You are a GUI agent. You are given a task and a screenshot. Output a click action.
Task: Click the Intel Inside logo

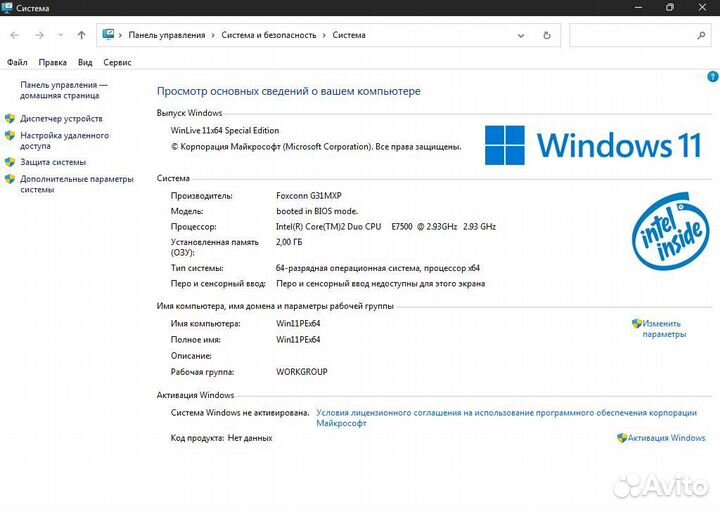pos(667,232)
